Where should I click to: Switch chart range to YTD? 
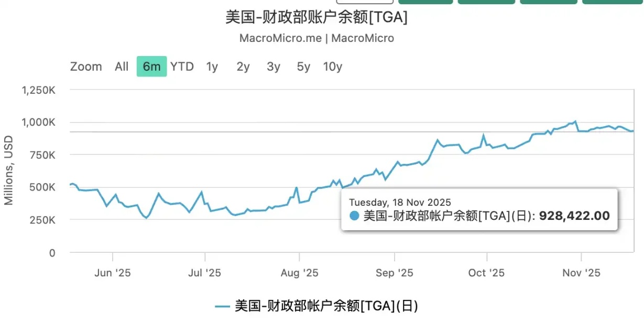tap(182, 66)
